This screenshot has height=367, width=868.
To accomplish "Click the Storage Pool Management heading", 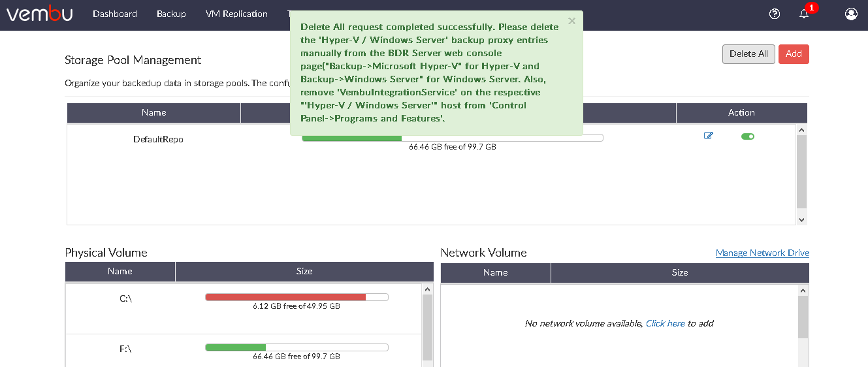I will tap(133, 60).
